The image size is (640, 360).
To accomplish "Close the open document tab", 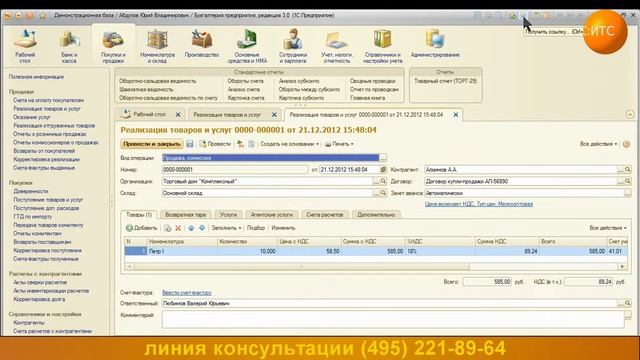I will pos(456,115).
